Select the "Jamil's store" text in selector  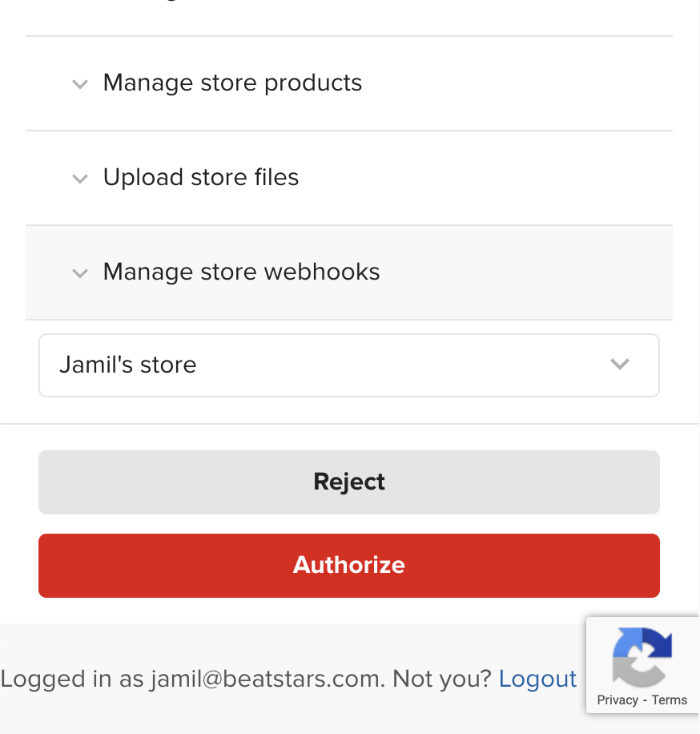tap(127, 365)
